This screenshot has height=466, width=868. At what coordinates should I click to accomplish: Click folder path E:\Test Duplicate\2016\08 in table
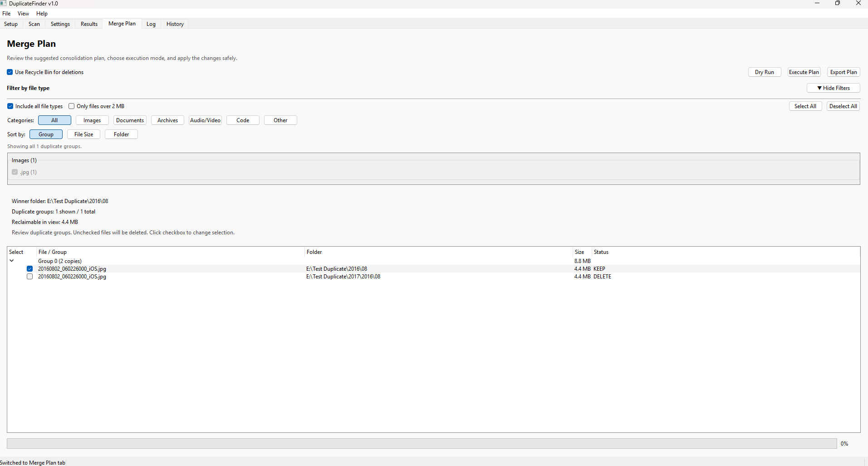coord(337,269)
